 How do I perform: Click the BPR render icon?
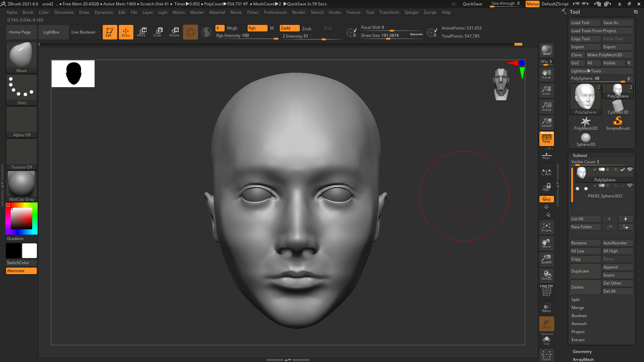tap(546, 50)
